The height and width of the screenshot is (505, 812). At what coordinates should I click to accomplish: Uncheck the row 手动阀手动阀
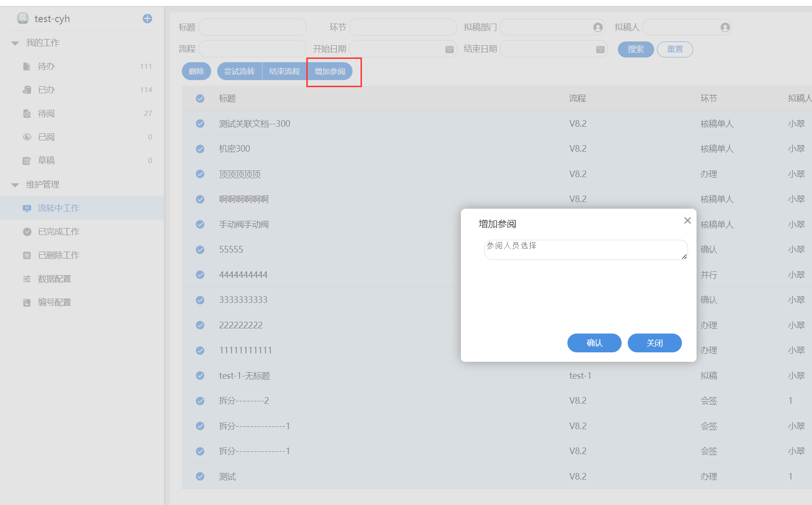tap(200, 224)
